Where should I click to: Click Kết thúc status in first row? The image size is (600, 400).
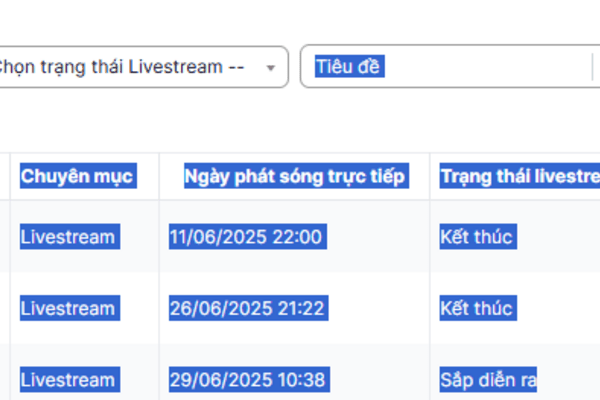(x=476, y=237)
